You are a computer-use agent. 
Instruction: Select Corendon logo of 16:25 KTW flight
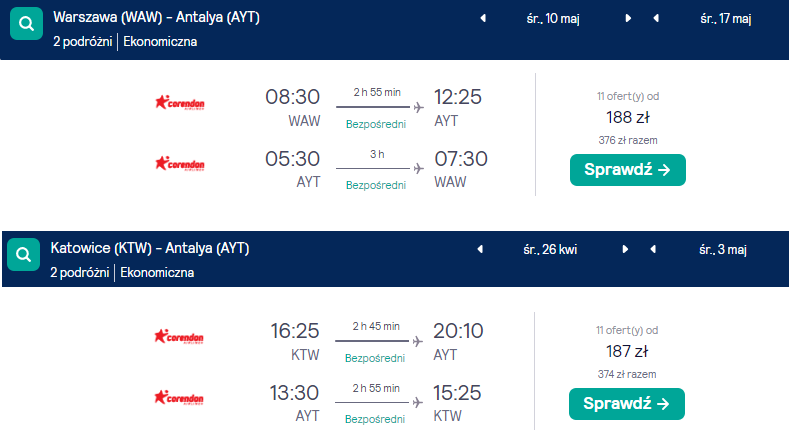[179, 336]
